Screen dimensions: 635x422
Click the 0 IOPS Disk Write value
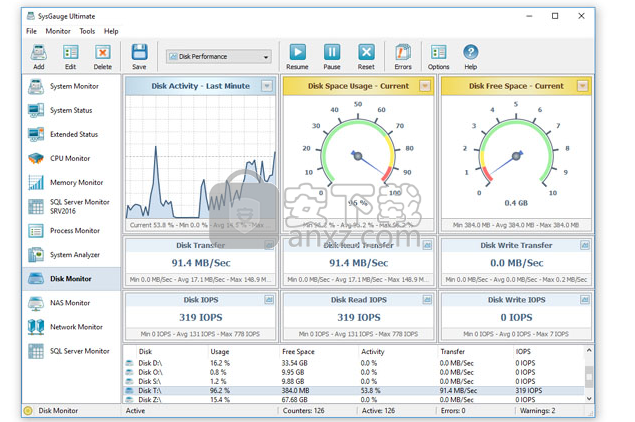pos(516,318)
